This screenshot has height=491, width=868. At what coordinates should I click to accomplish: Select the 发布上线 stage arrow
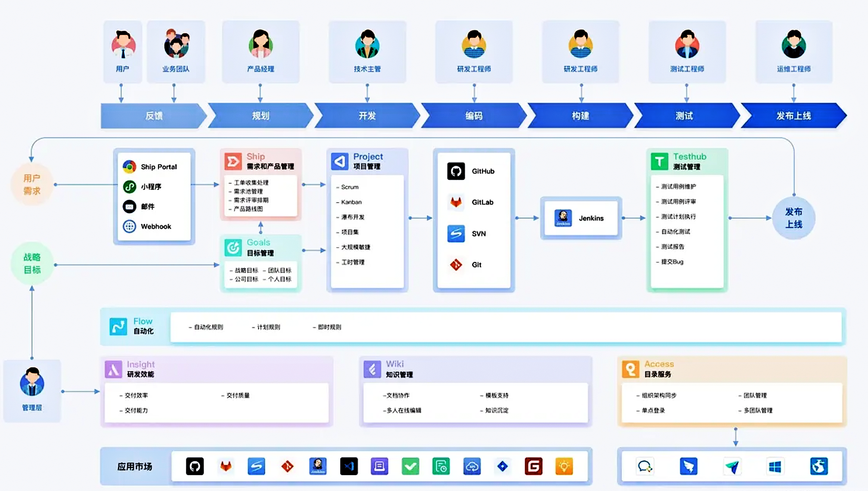793,115
